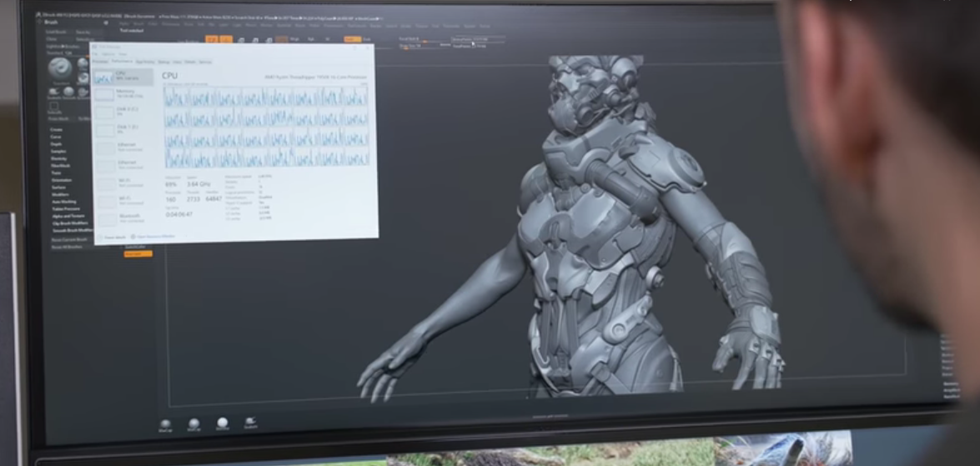Expand the FiberMesh section in Brush palette
980x466 pixels.
(60, 166)
